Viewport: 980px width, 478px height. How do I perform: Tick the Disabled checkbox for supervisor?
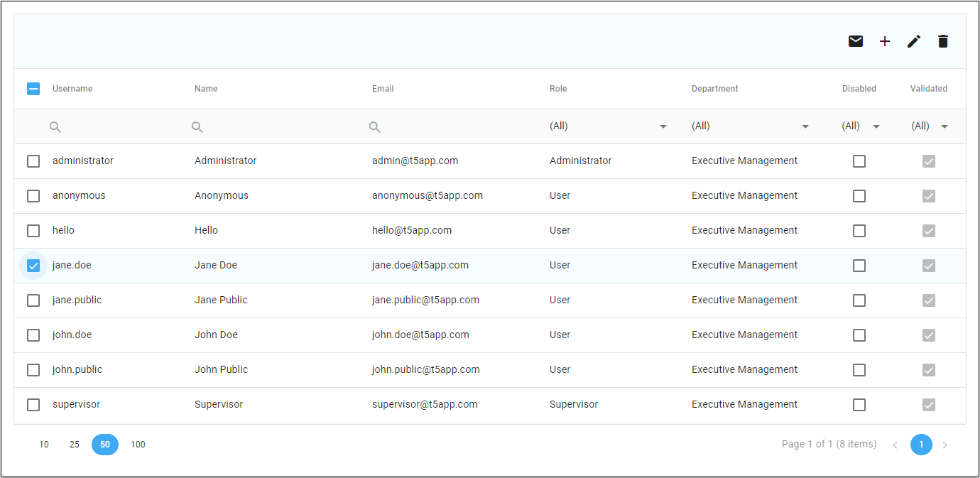(859, 405)
